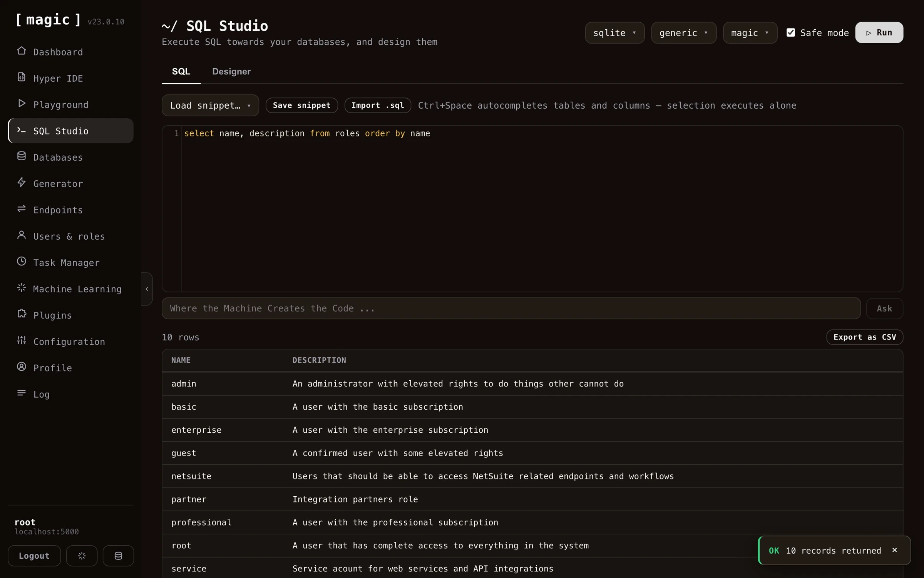Click the Import .sql button
Screen dimensions: 924x578
point(377,105)
